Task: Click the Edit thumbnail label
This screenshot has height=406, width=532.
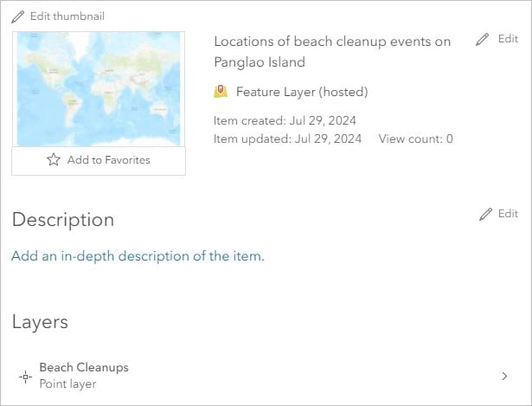Action: click(x=67, y=16)
